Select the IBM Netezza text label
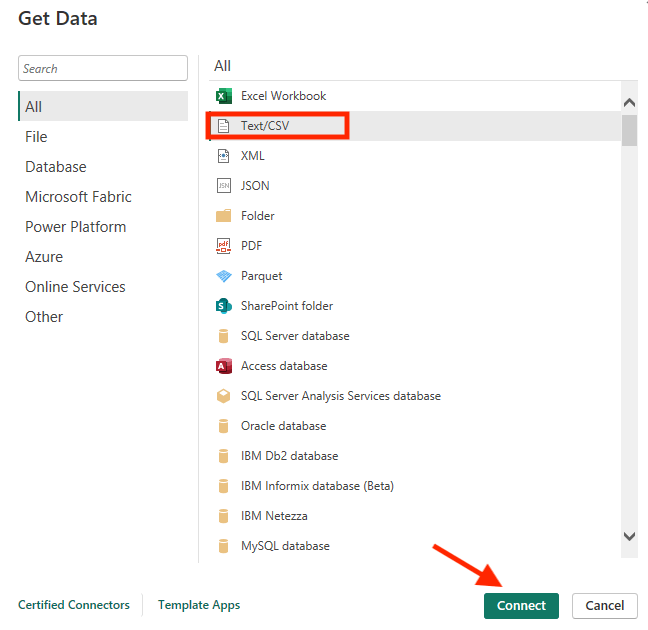Viewport: 648px width, 630px height. coord(274,516)
